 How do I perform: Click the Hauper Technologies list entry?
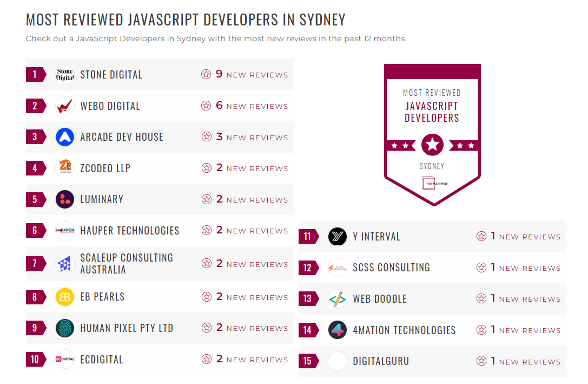tap(157, 231)
